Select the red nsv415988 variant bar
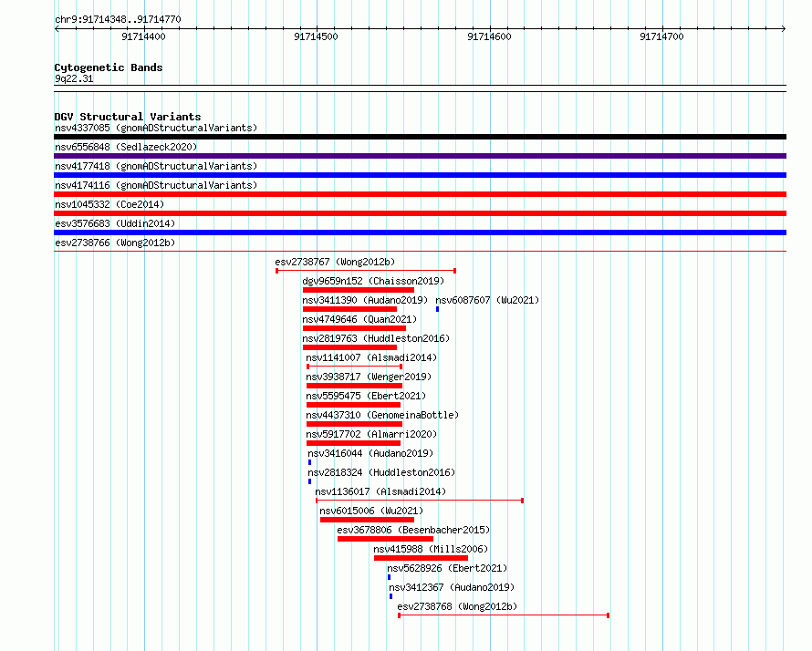 tap(421, 558)
